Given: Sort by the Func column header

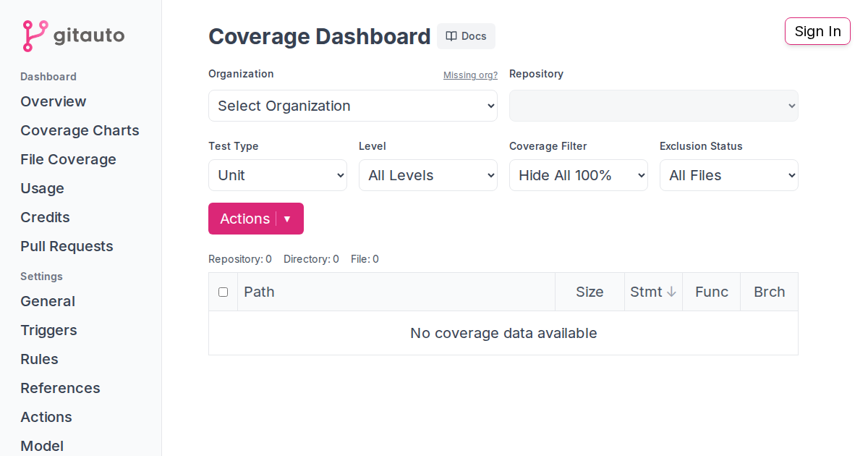Looking at the screenshot, I should [712, 292].
